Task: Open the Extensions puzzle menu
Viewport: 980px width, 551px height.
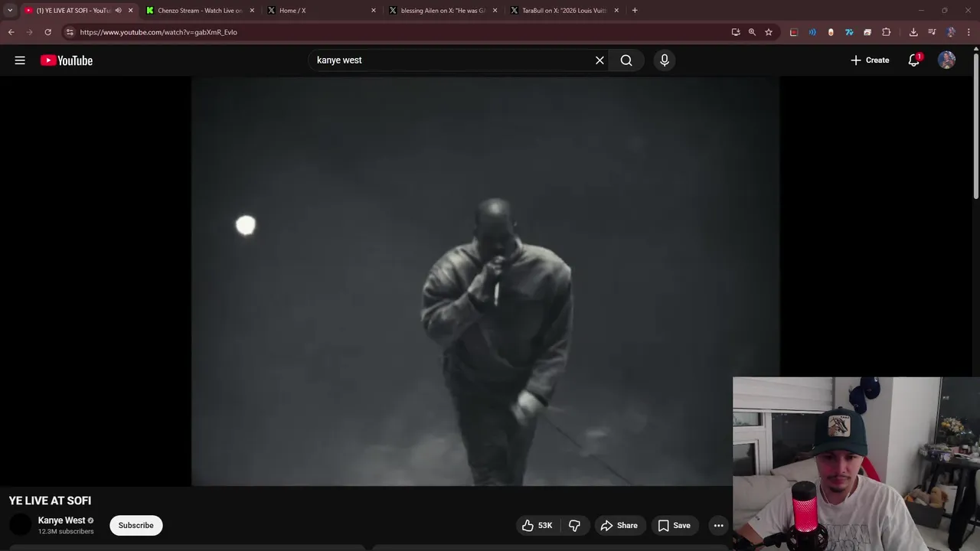Action: (x=886, y=32)
